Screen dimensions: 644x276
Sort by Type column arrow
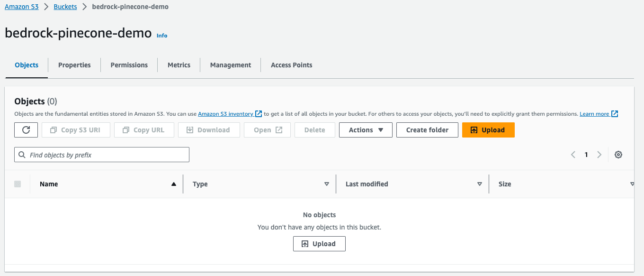point(327,184)
